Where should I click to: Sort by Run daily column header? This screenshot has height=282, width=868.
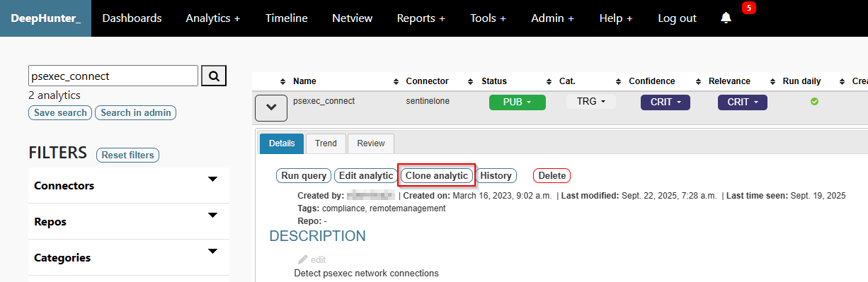[x=801, y=81]
